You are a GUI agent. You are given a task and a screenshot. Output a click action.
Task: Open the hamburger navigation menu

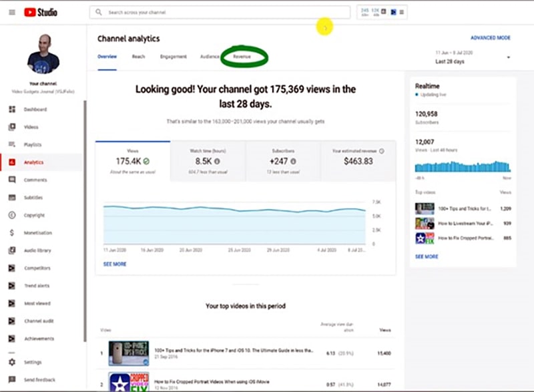(12, 12)
